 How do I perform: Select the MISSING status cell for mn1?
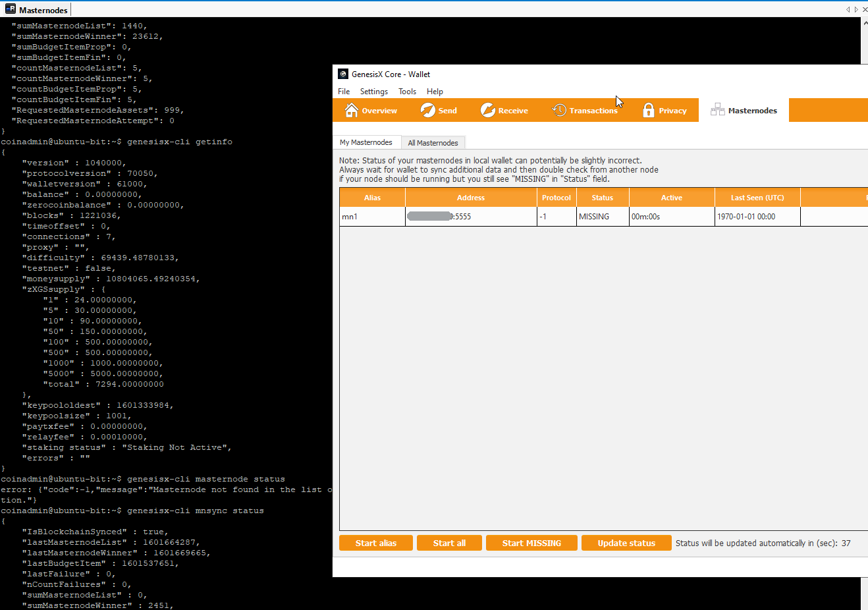tap(603, 217)
